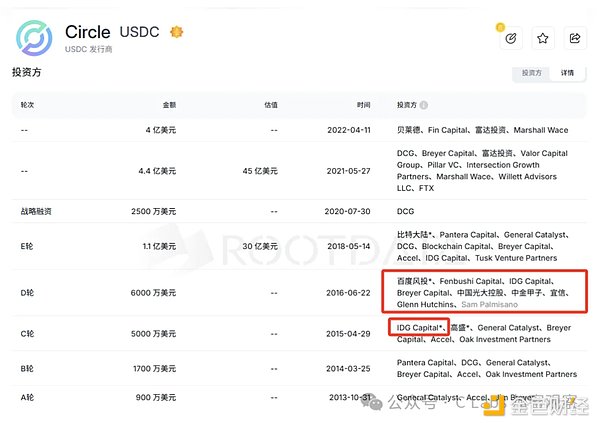Click the 估值 column header

tap(268, 105)
